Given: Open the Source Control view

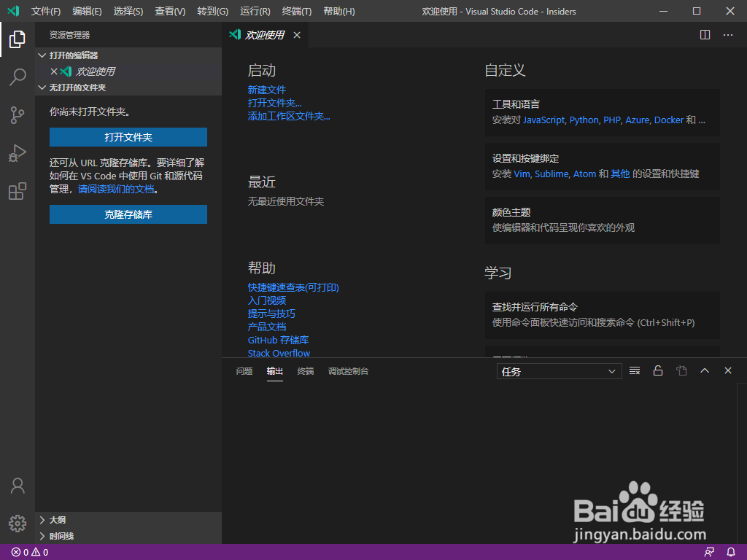Looking at the screenshot, I should [17, 115].
